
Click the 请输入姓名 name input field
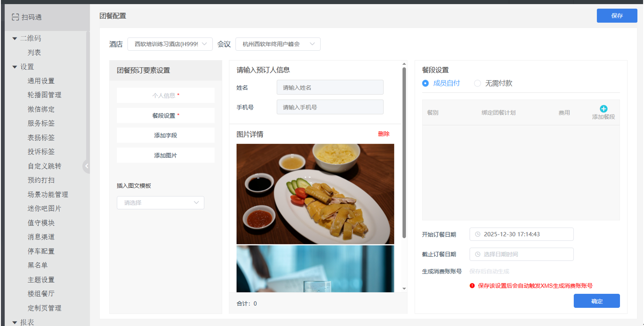[x=330, y=87]
